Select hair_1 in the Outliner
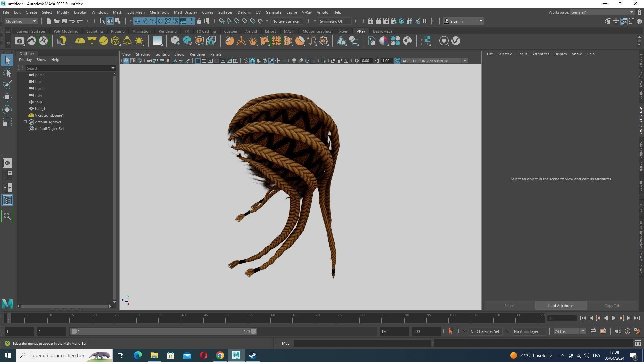Screen dimensions: 644x362 click(40, 109)
